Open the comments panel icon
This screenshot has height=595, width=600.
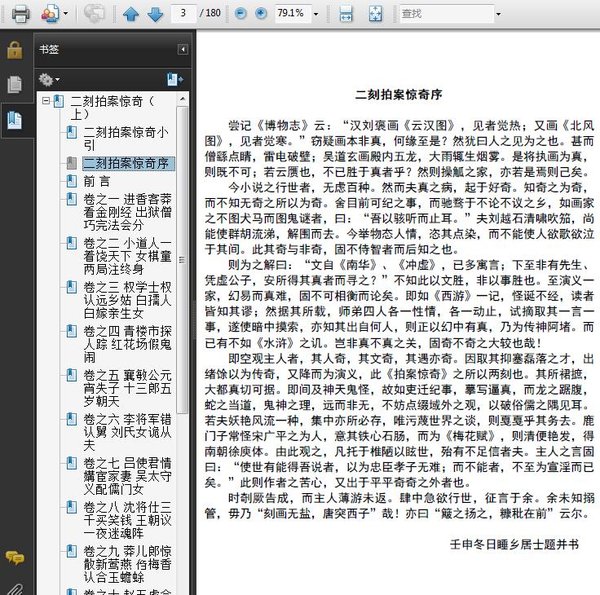click(x=14, y=557)
